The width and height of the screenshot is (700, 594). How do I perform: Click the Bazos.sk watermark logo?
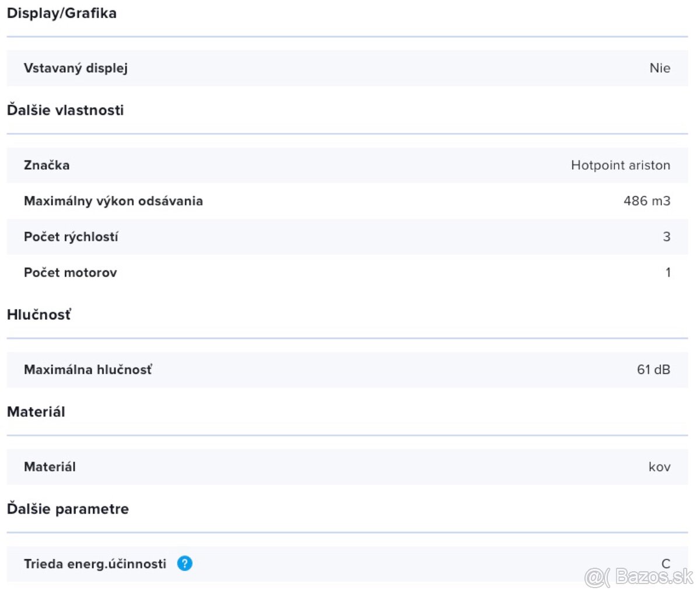[x=639, y=577]
